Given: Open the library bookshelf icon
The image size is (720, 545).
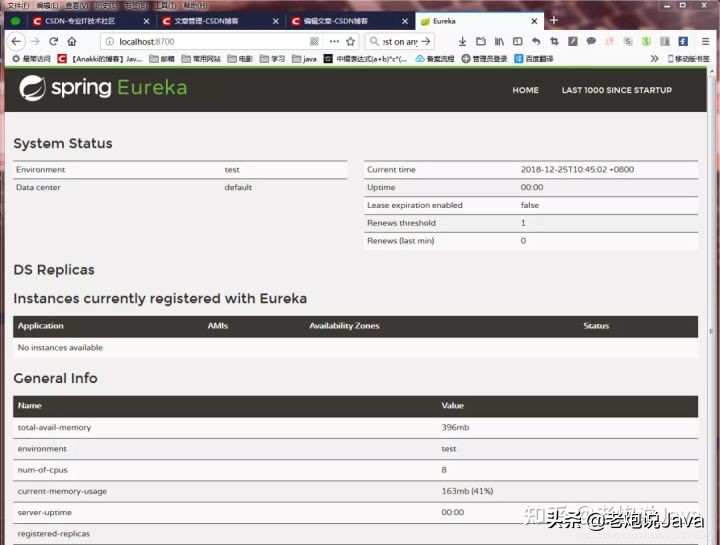Looking at the screenshot, I should [x=499, y=41].
